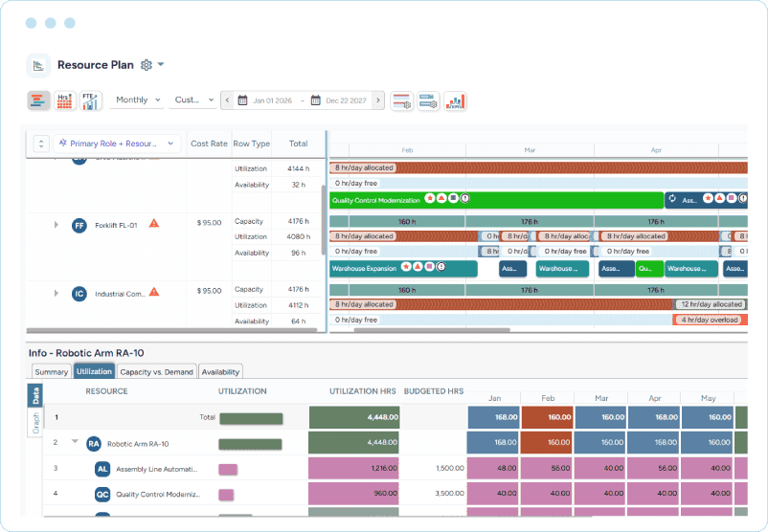This screenshot has width=768, height=532.
Task: Open the histogram chart icon
Action: pyautogui.click(x=455, y=101)
